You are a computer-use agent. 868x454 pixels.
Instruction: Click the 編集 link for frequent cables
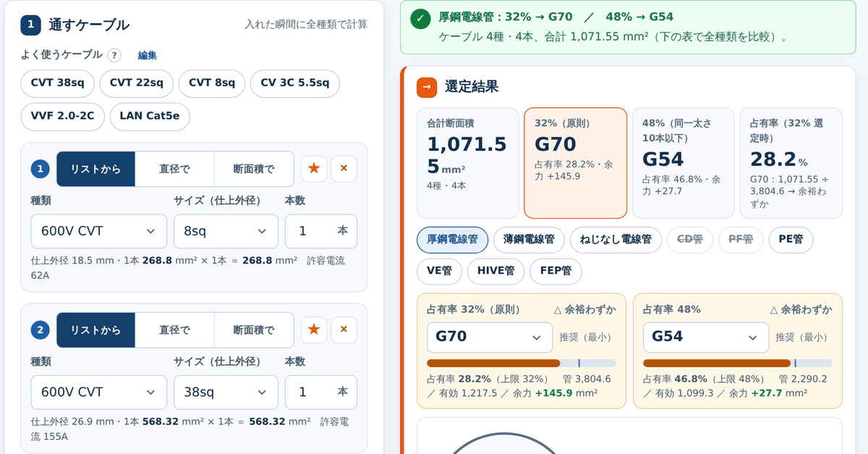click(x=148, y=55)
